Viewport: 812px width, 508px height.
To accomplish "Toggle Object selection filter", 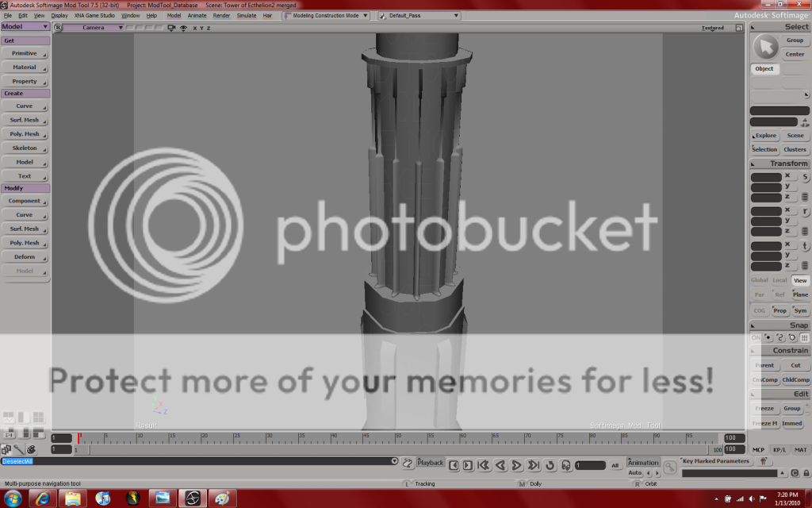I will pyautogui.click(x=764, y=68).
